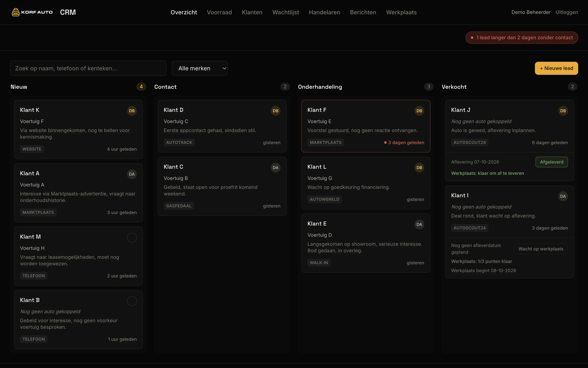
Task: Click the GASPEDAAL source tag
Action: click(x=179, y=206)
